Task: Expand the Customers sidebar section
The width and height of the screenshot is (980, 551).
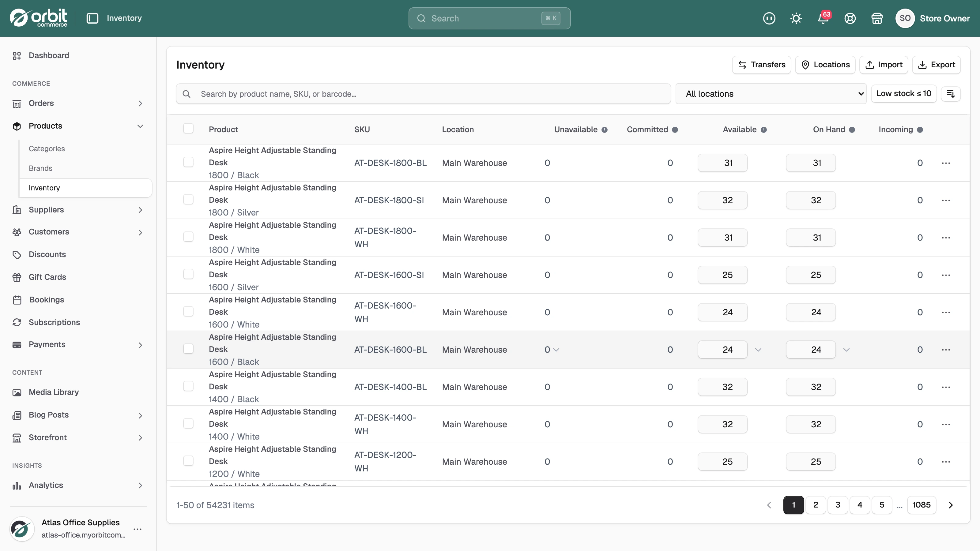Action: pos(140,232)
